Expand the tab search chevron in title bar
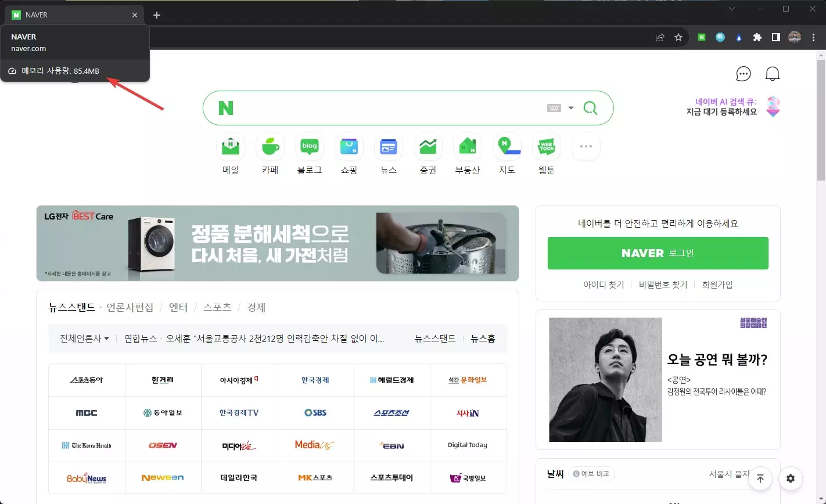Image resolution: width=826 pixels, height=504 pixels. (x=732, y=9)
